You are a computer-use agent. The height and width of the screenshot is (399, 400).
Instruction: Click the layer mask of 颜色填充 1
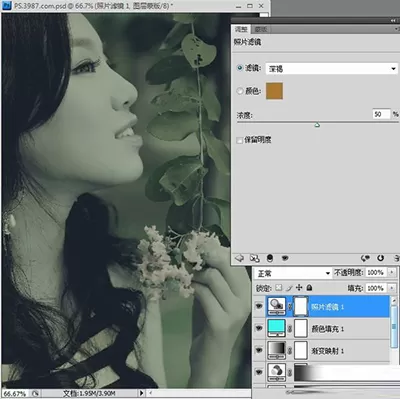point(301,328)
